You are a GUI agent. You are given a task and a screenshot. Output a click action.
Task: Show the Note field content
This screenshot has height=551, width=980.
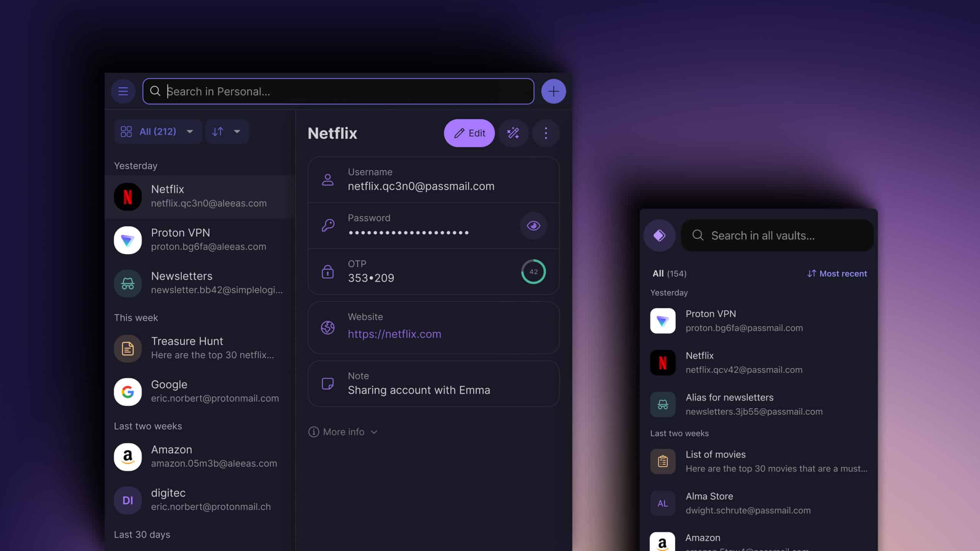(419, 390)
